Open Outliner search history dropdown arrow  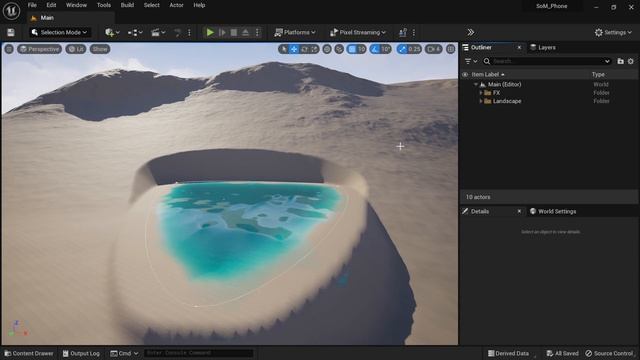click(x=607, y=61)
